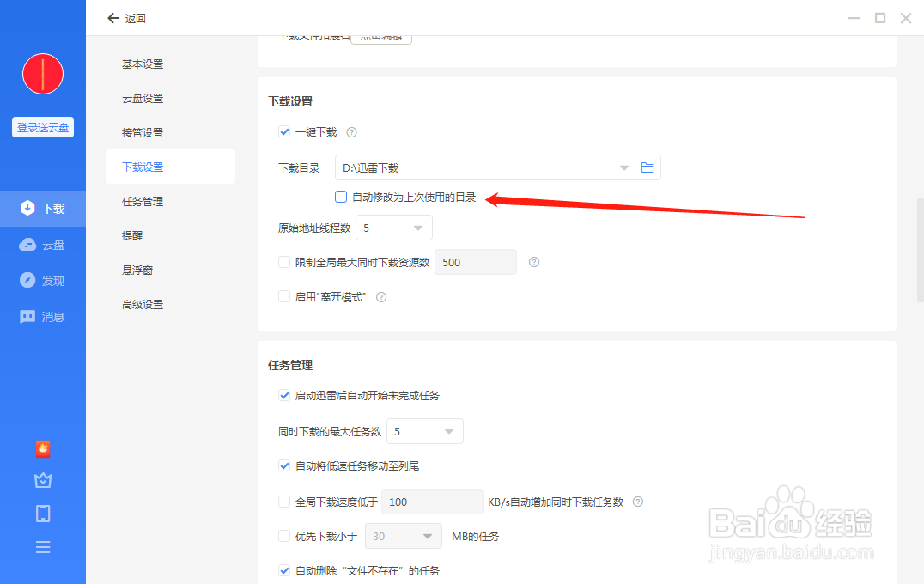Open the 消息 messages sidebar icon

(43, 316)
